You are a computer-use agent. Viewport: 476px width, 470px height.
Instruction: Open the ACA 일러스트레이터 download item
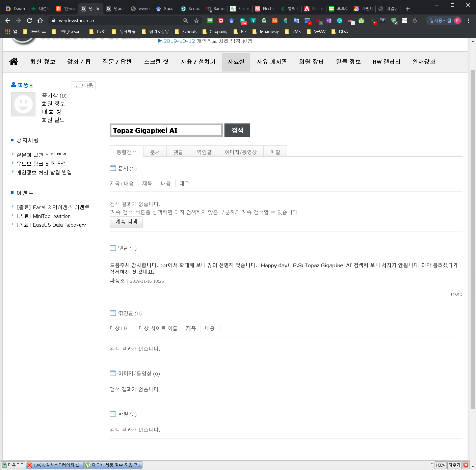55,465
